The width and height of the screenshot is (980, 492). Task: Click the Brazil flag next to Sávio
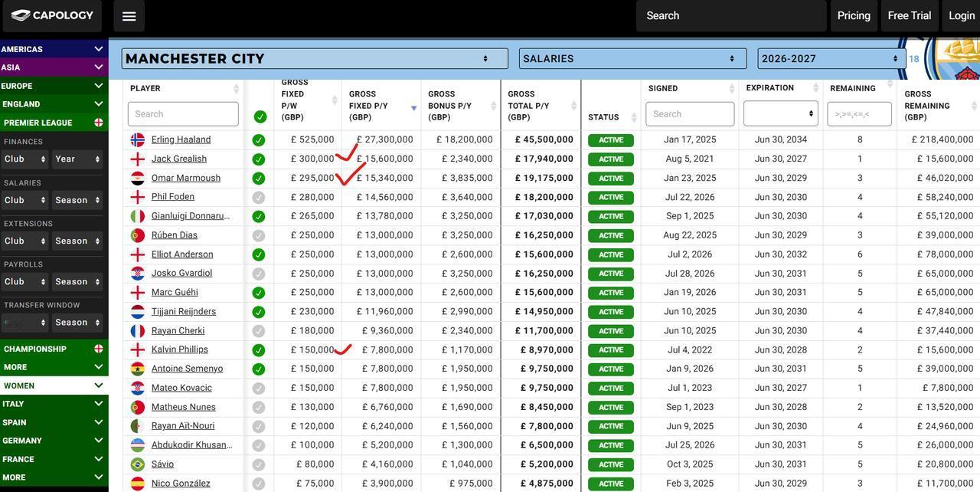pos(138,464)
